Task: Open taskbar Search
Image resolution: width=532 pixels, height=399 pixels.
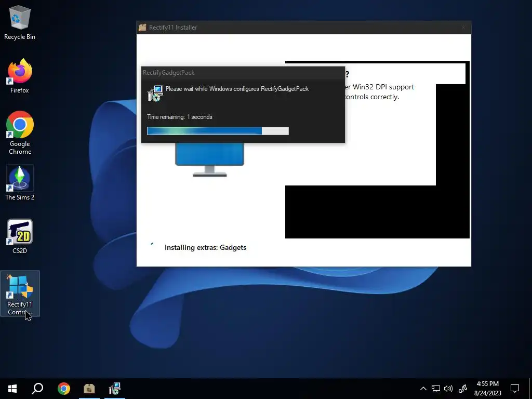Action: pos(37,389)
